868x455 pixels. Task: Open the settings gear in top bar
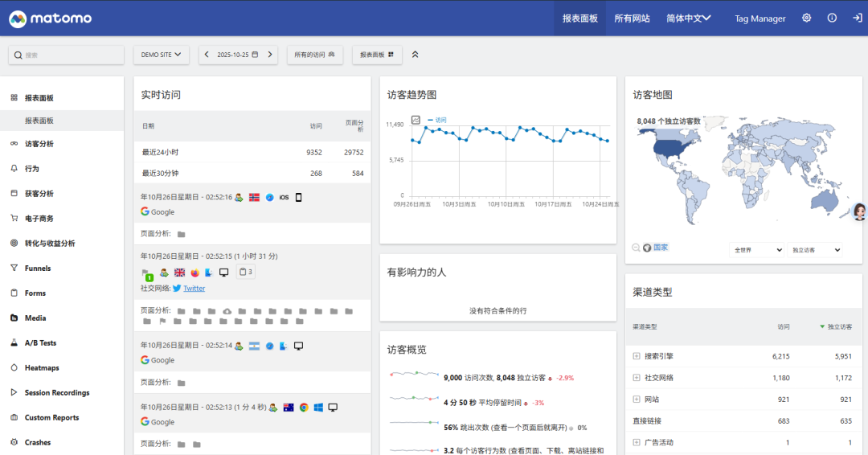coord(806,18)
